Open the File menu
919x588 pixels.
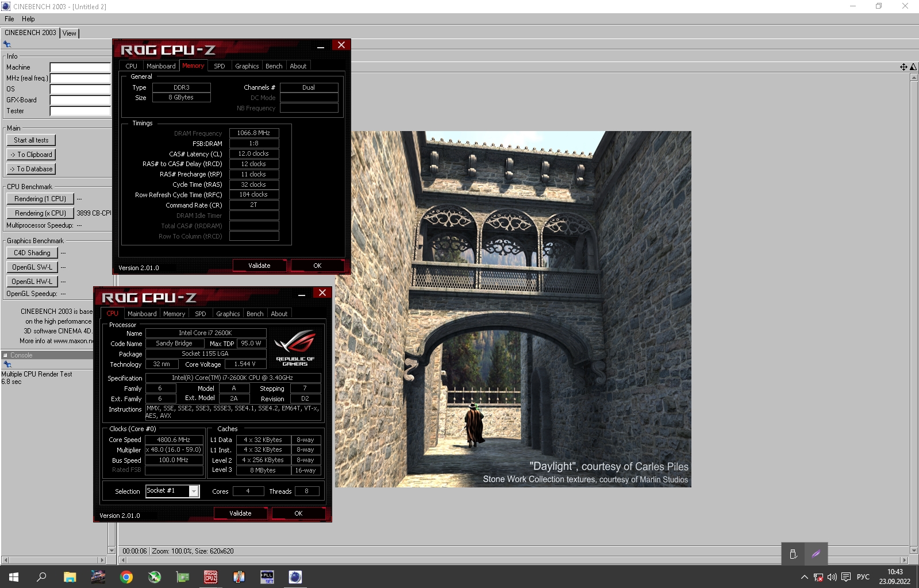click(9, 19)
